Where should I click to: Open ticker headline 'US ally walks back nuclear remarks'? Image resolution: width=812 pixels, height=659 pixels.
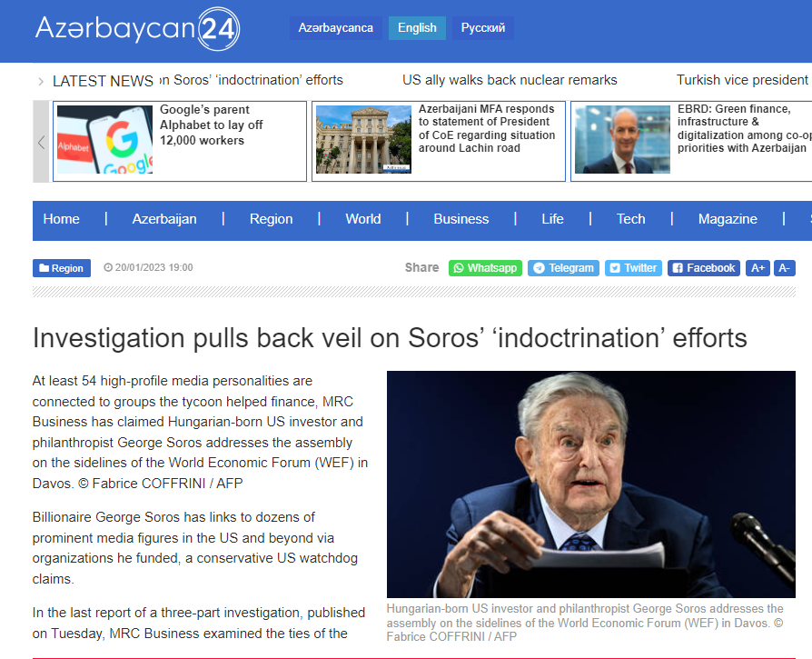pyautogui.click(x=510, y=80)
